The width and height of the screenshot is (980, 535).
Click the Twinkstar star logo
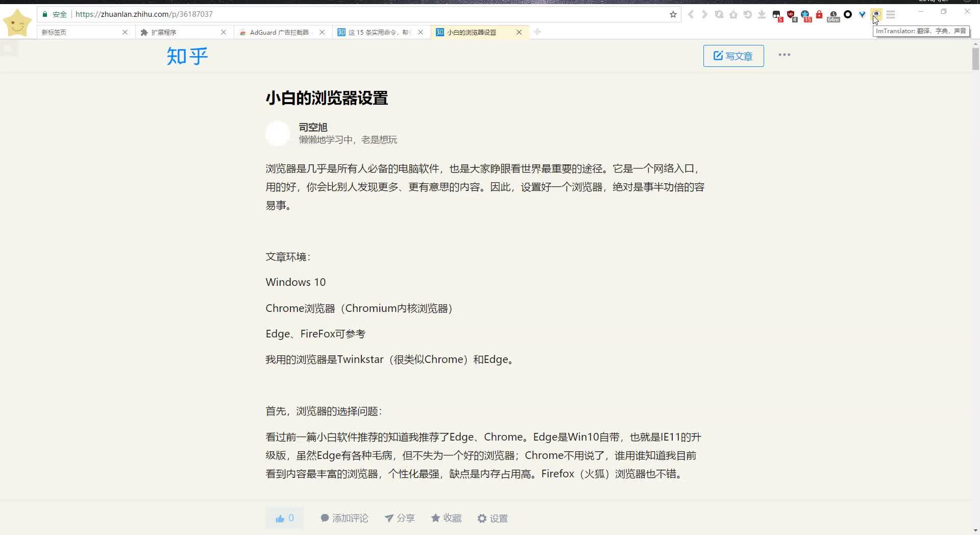pos(17,22)
